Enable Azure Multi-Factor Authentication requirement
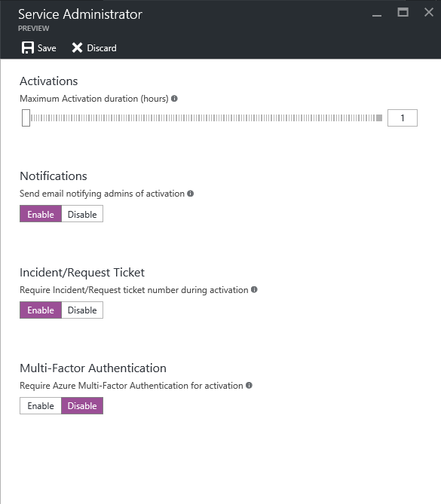The image size is (441, 504). click(x=41, y=405)
